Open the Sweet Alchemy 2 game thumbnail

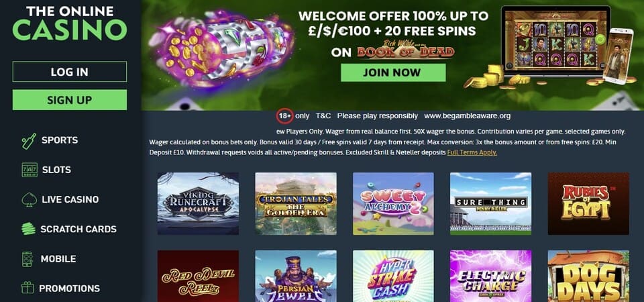(393, 203)
